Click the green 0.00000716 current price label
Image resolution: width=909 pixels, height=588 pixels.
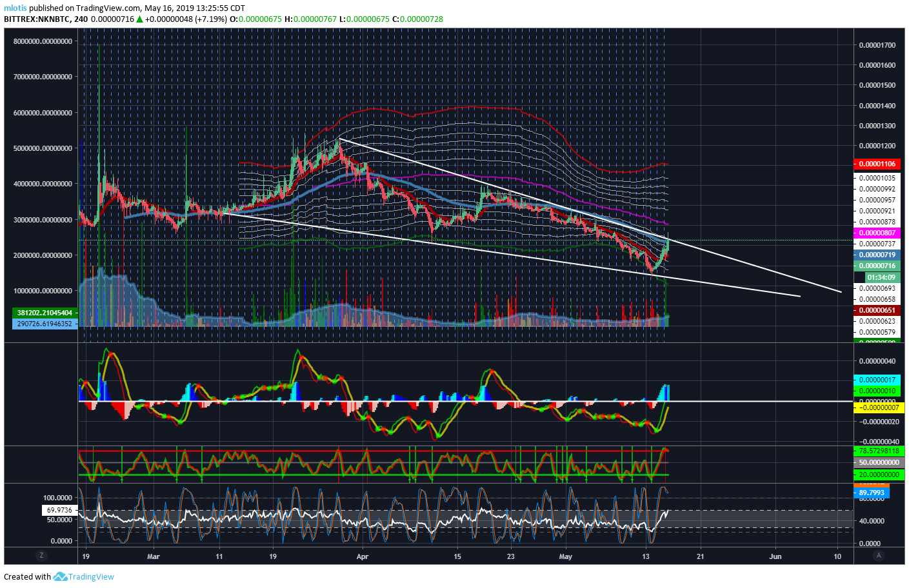[x=876, y=266]
